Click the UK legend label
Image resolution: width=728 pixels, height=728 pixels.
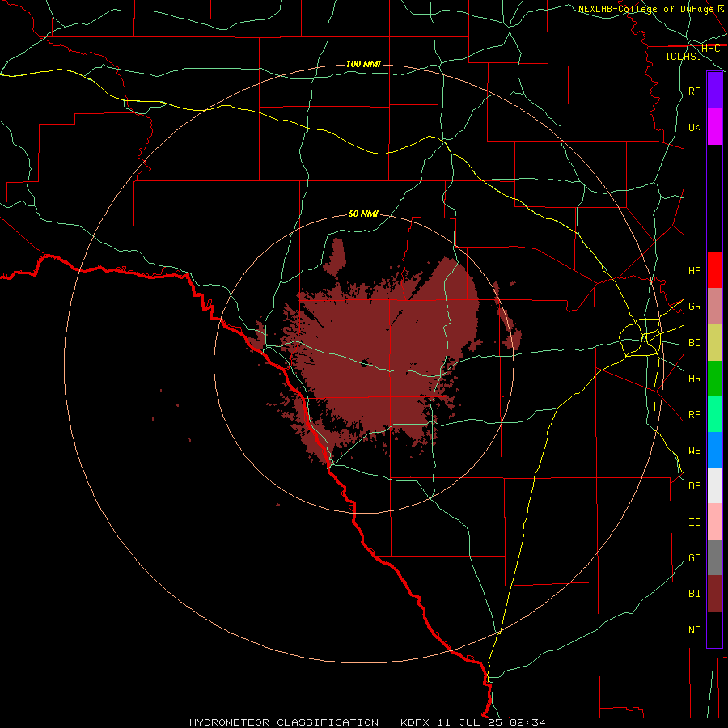694,127
